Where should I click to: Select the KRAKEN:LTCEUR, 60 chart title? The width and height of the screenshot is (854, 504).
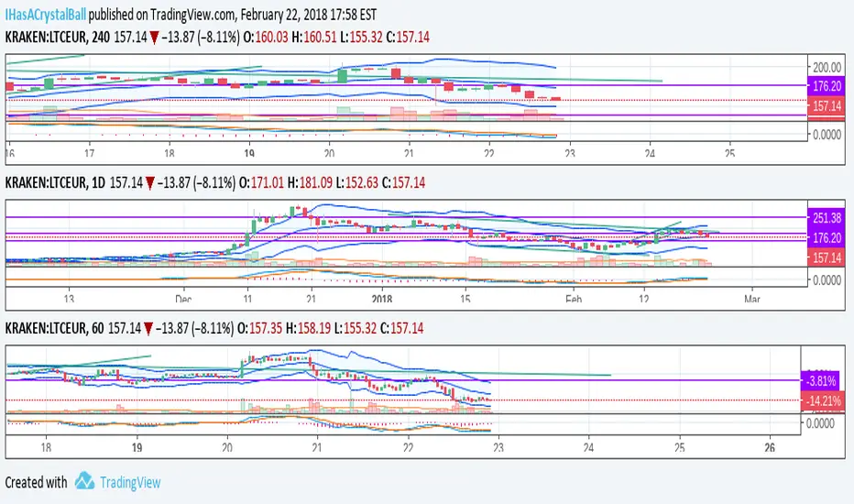tap(54, 328)
